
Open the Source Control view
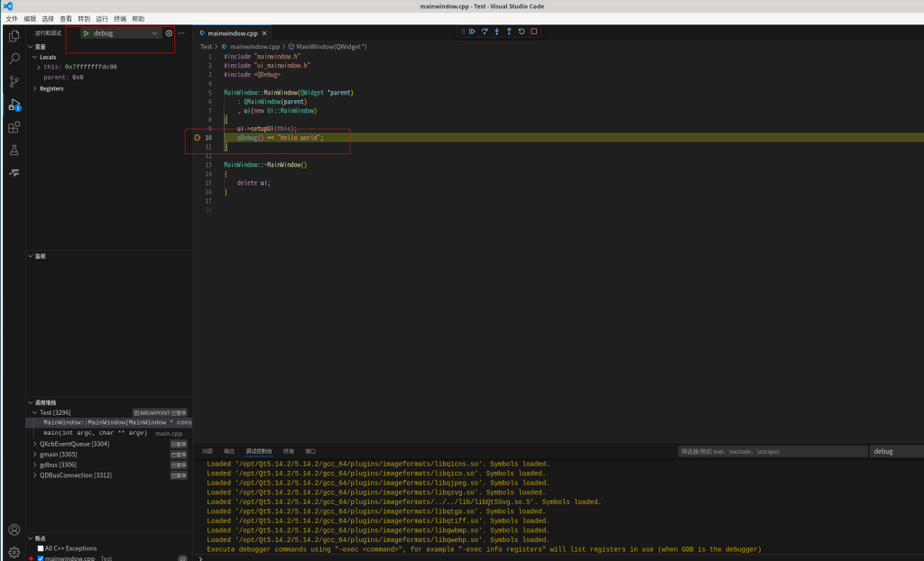coord(14,82)
